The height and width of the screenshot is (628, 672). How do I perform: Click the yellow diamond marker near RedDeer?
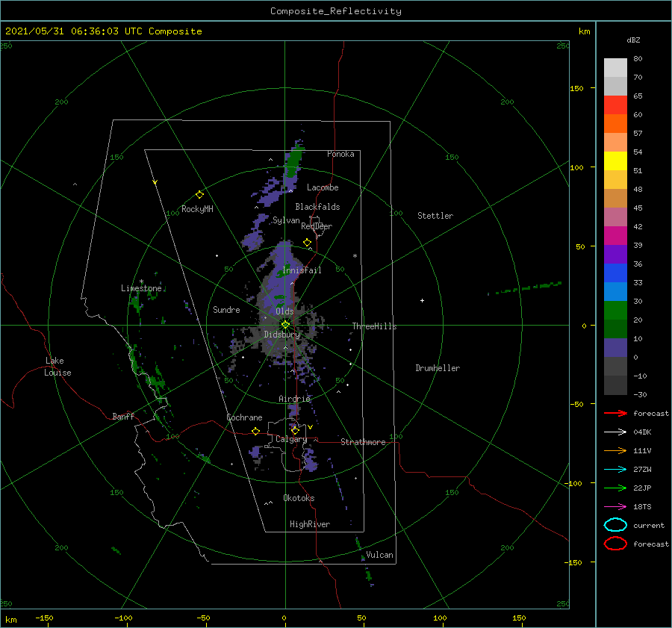point(307,243)
